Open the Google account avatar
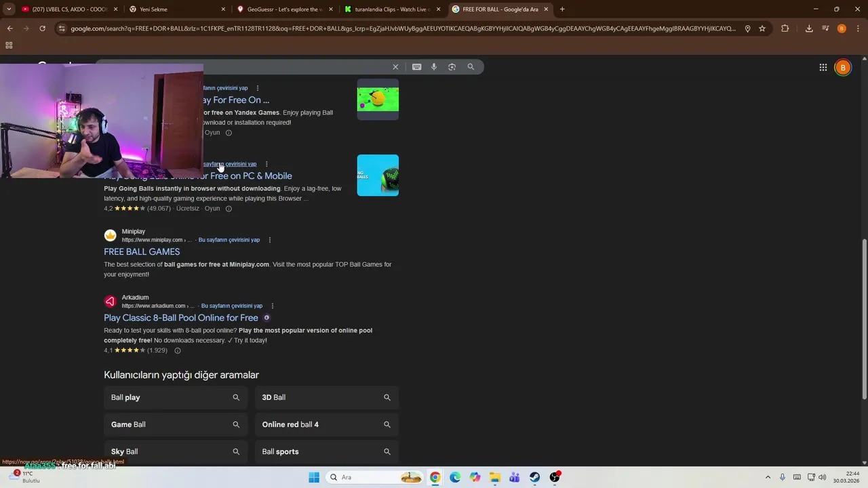 click(x=843, y=67)
